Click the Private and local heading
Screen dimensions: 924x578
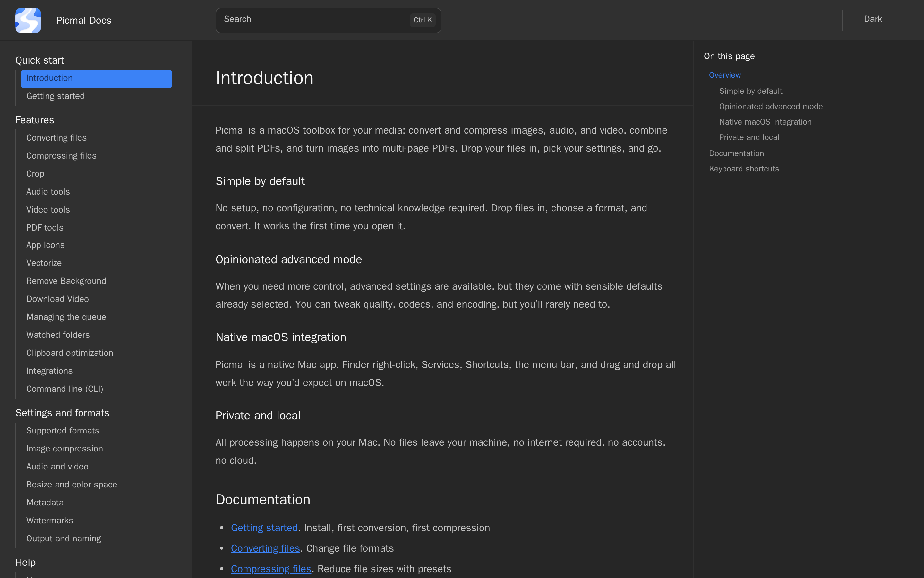coord(258,416)
